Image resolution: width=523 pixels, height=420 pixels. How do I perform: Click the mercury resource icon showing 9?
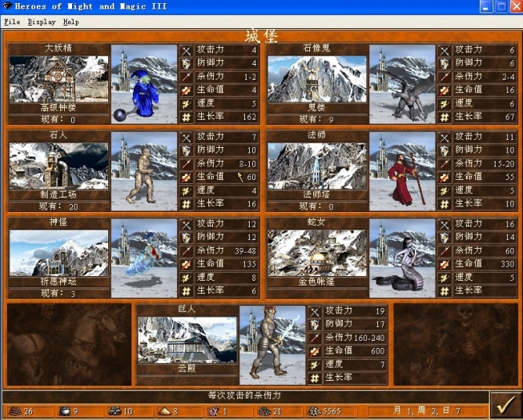click(x=65, y=411)
